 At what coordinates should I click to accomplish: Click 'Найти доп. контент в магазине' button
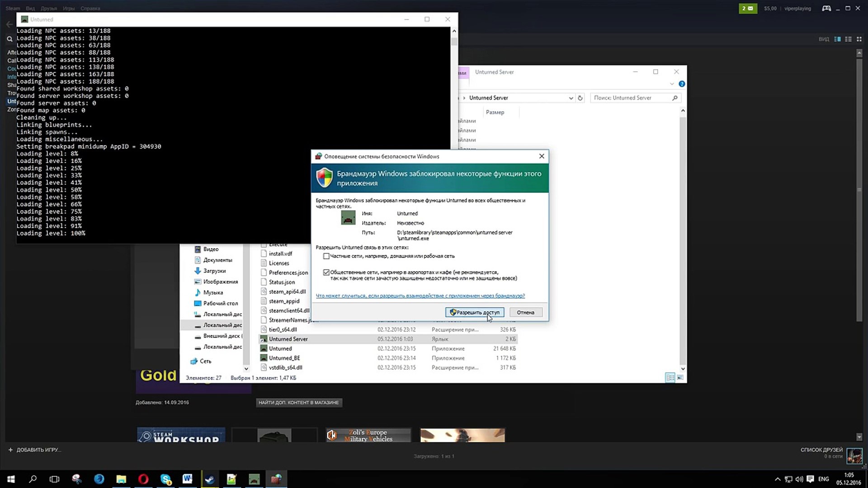pos(299,403)
